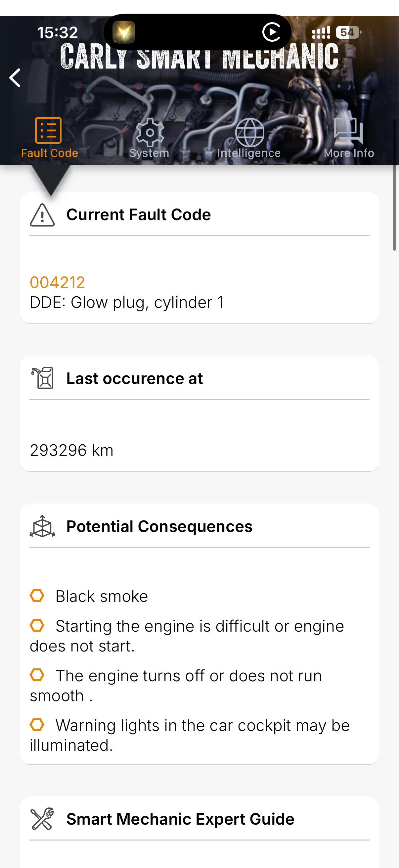Tap the Current Fault Code heading
Image resolution: width=399 pixels, height=868 pixels.
pyautogui.click(x=138, y=215)
